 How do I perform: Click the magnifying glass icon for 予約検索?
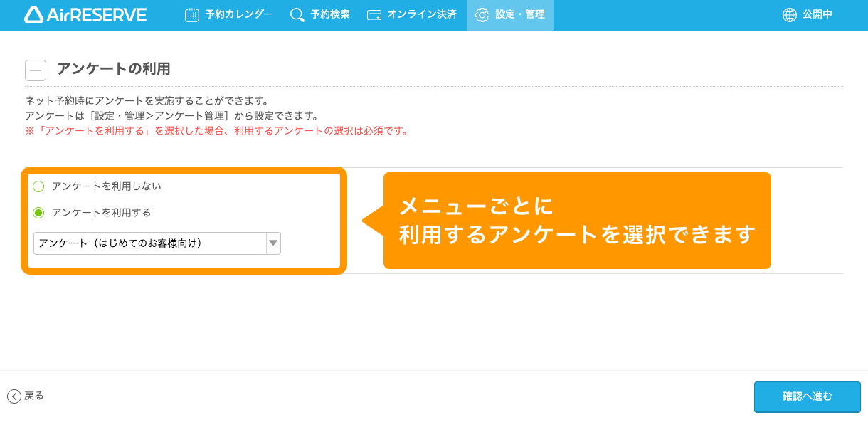coord(296,14)
